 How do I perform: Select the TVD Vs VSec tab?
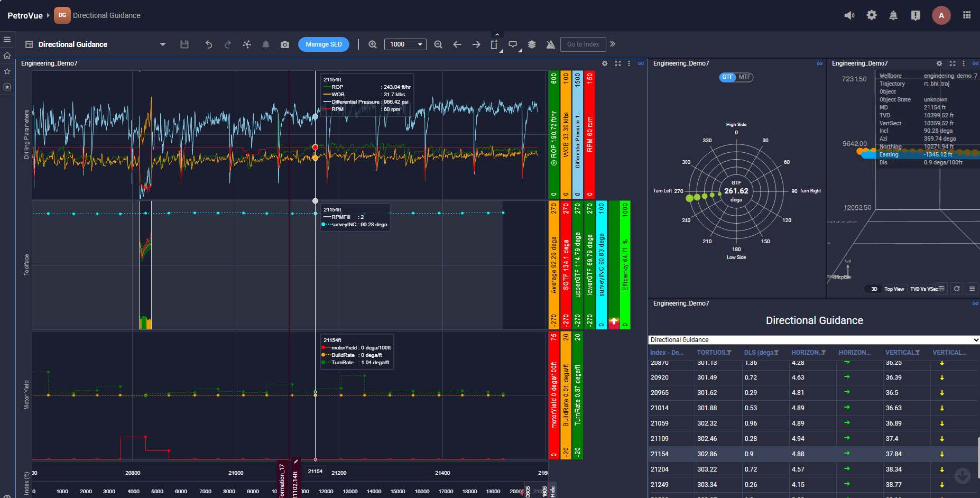(x=923, y=289)
